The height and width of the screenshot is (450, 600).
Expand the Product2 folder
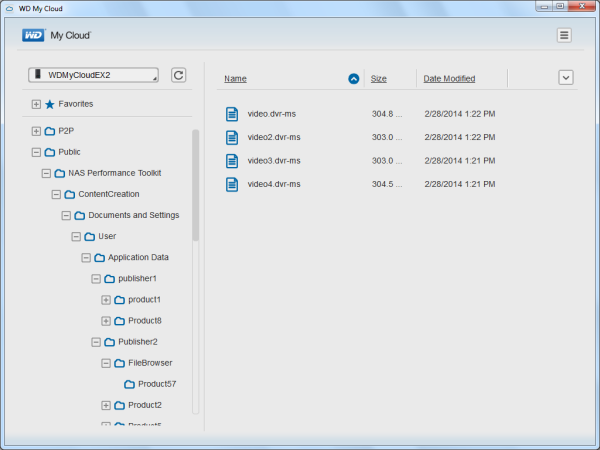click(x=106, y=405)
